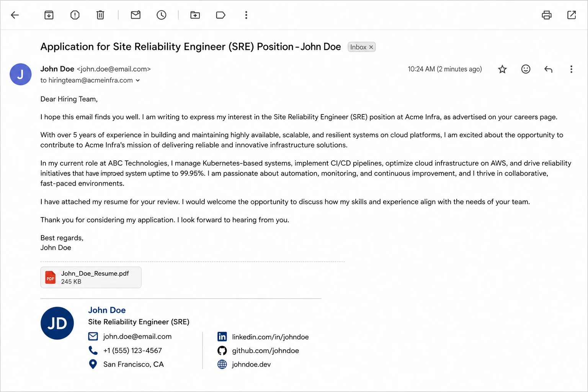The image size is (588, 392).
Task: Click the timestamp 10:24 AM (2 minutes ago)
Action: tap(445, 69)
